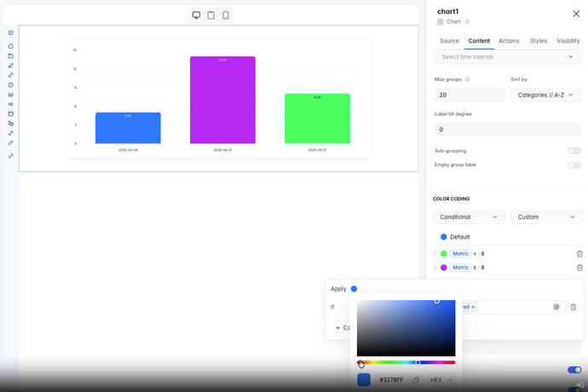The image size is (588, 392).
Task: Click the saturation gradient picker area
Action: [x=406, y=328]
